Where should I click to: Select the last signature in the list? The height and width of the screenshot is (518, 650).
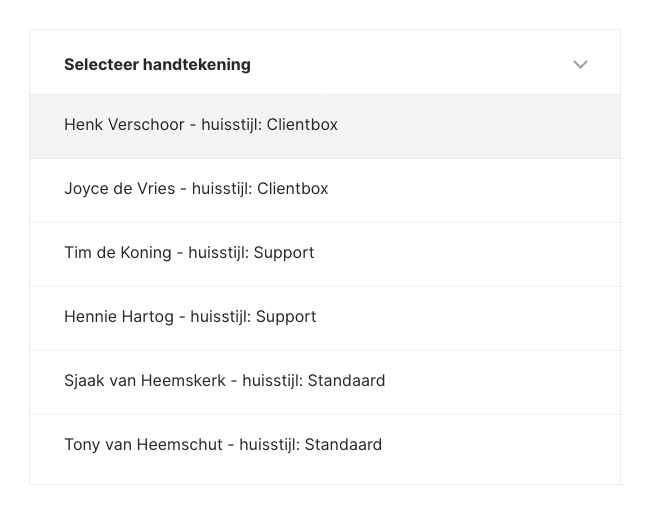point(223,445)
